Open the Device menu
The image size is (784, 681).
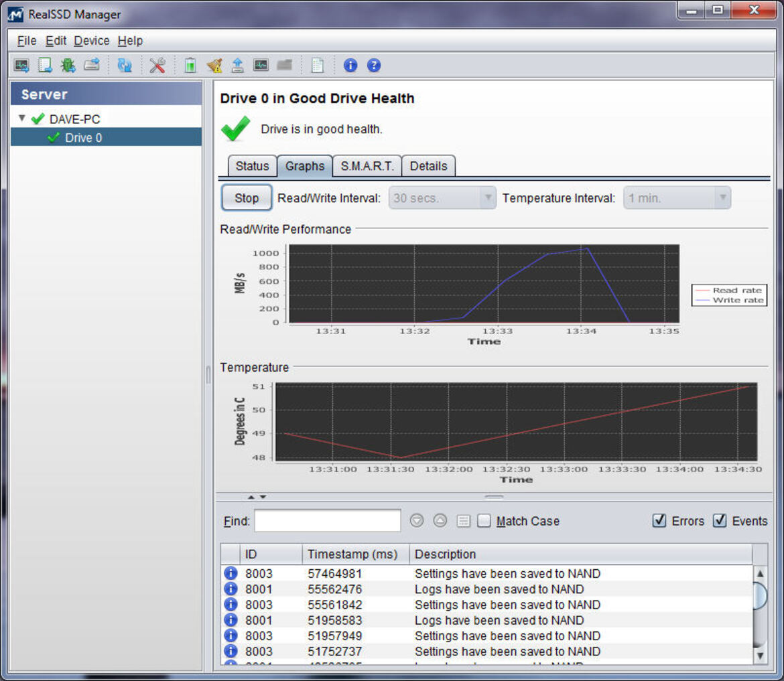(x=92, y=40)
